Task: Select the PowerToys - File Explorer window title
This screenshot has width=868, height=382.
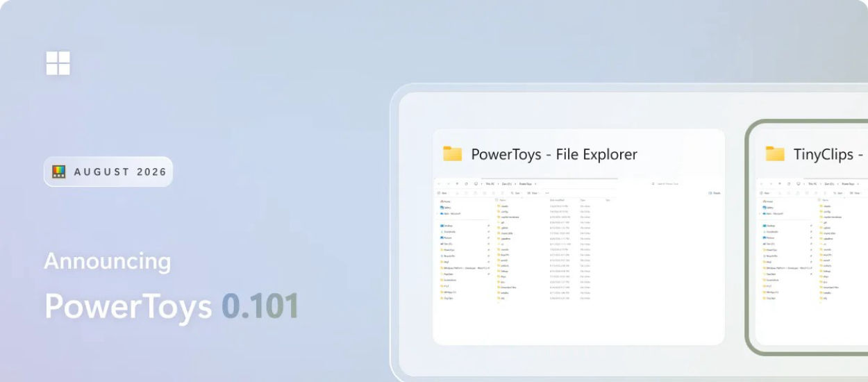Action: pyautogui.click(x=554, y=154)
